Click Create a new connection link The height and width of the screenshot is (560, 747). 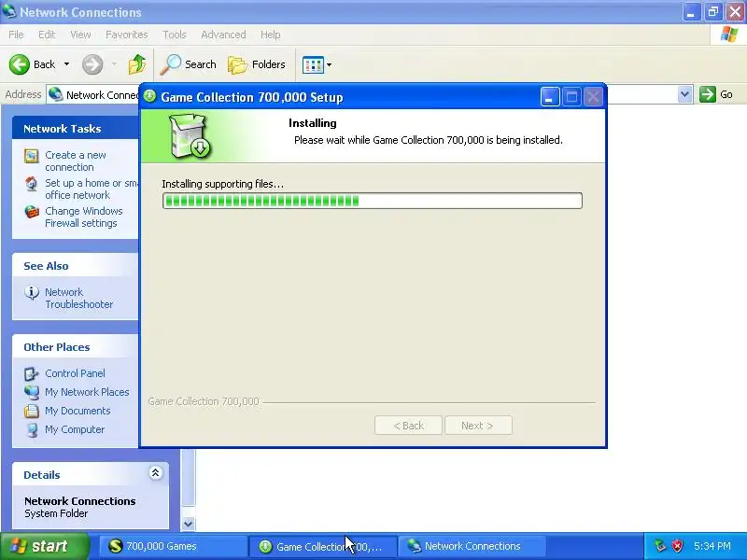coord(76,161)
